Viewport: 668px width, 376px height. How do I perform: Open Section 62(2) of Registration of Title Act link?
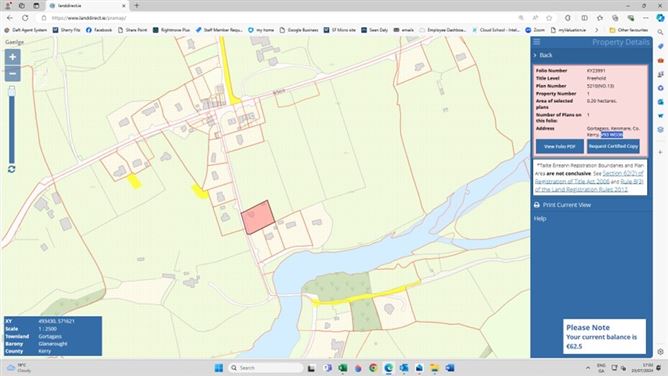tap(590, 177)
